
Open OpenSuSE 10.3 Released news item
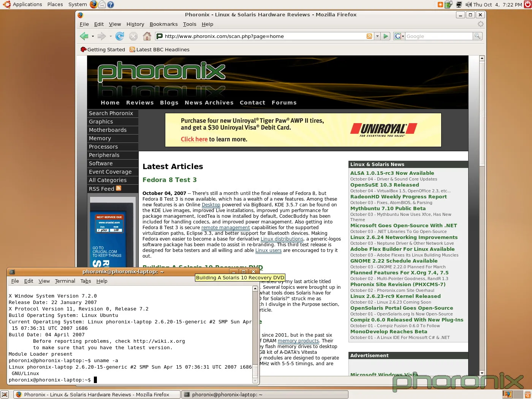(385, 185)
